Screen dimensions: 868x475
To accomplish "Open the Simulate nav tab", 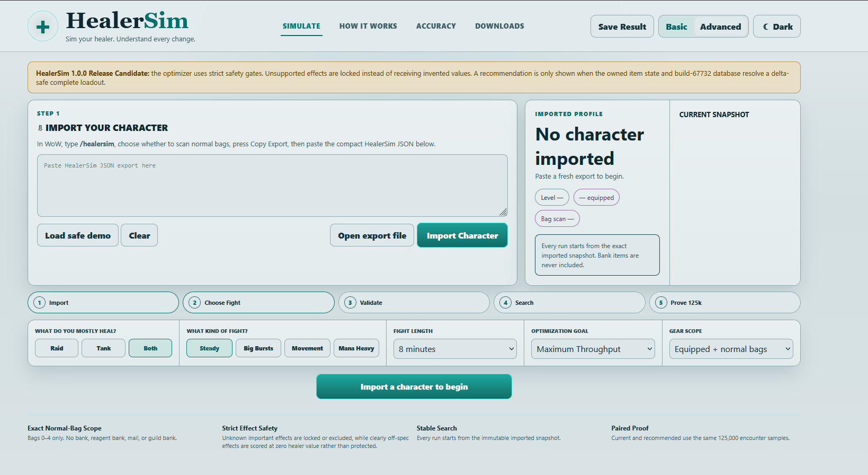I will pyautogui.click(x=301, y=26).
